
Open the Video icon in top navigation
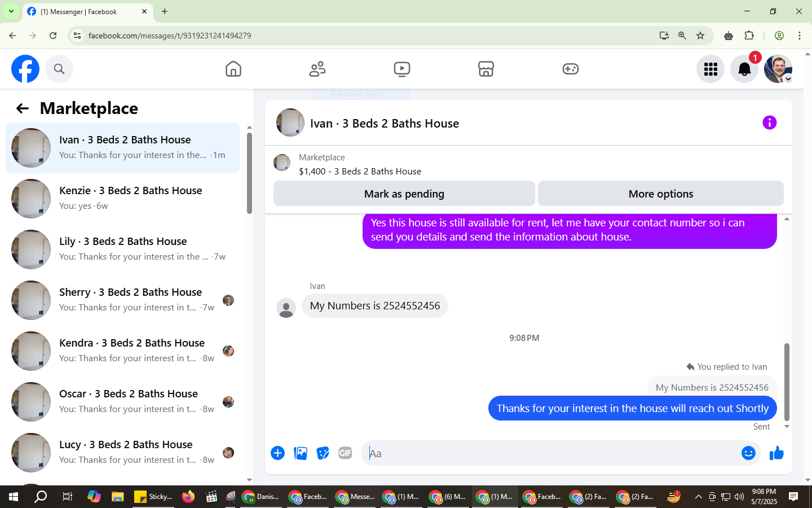point(402,69)
